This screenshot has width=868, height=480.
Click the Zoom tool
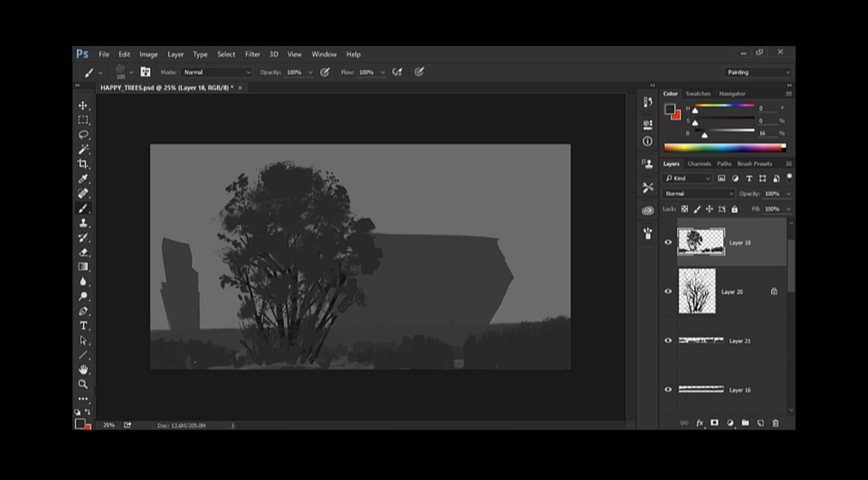(x=83, y=384)
